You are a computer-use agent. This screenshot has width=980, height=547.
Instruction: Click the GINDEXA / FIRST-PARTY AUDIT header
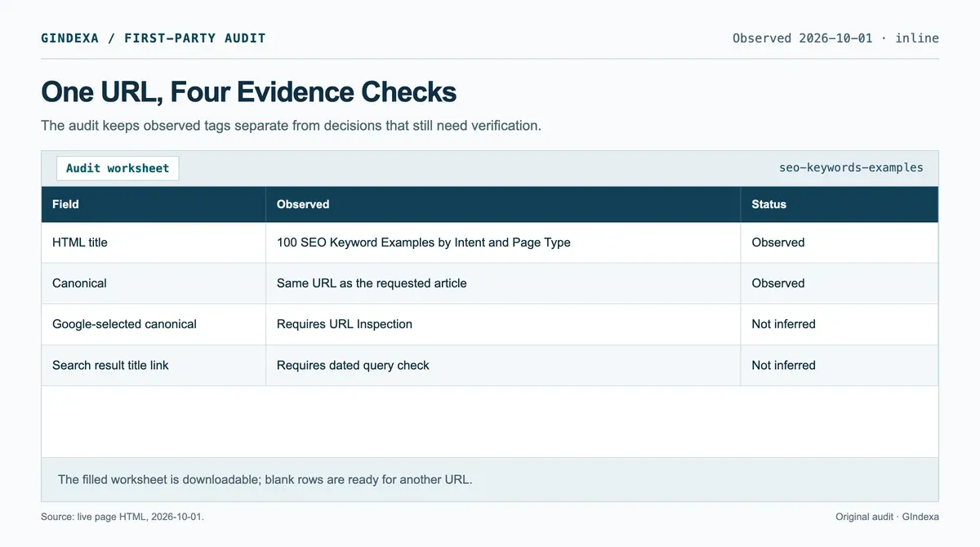tap(154, 38)
